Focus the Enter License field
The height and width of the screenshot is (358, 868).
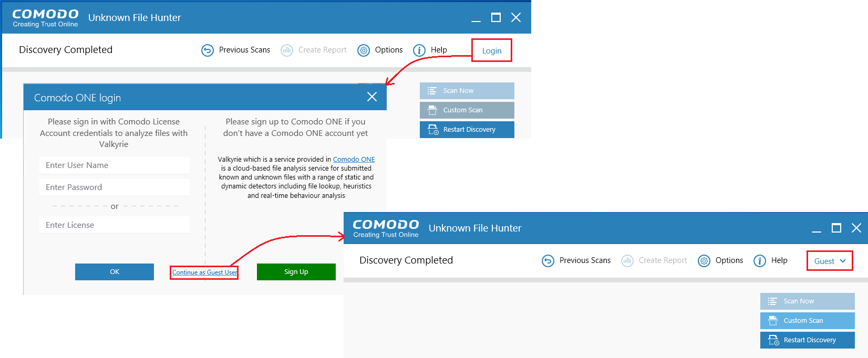click(115, 225)
